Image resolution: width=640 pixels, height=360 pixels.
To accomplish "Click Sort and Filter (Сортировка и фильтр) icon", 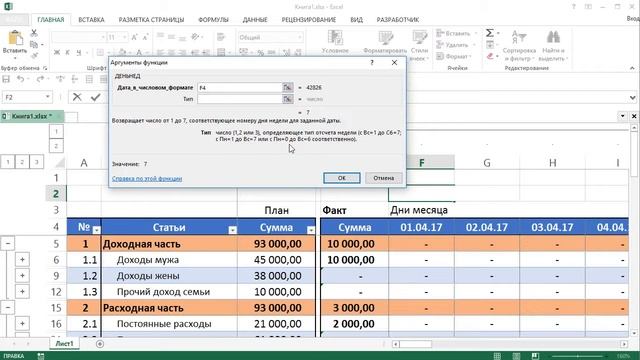I will (519, 38).
